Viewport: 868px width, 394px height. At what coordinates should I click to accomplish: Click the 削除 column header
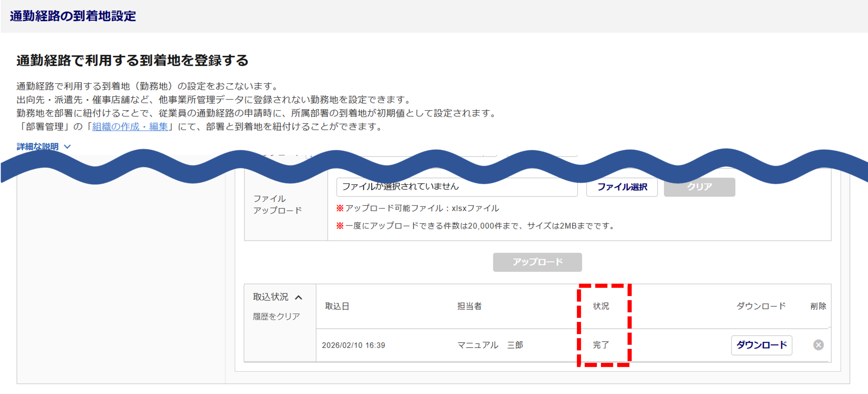[x=818, y=306]
